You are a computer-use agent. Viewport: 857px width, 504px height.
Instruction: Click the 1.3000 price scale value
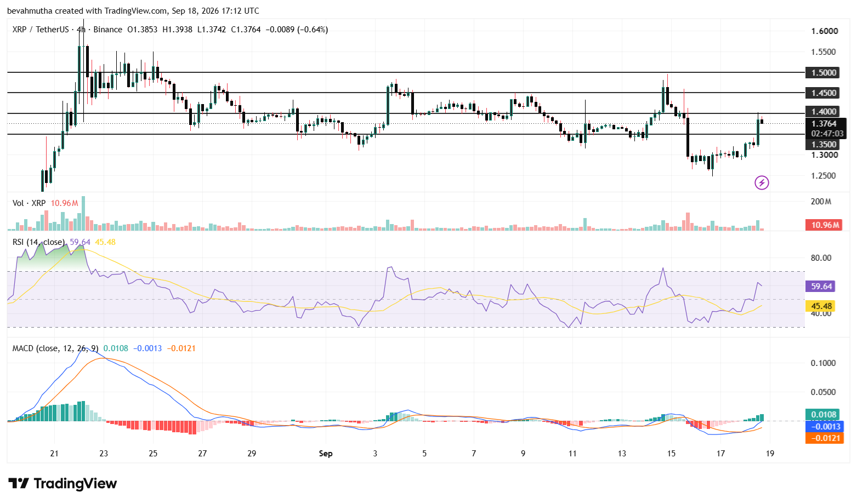click(824, 155)
